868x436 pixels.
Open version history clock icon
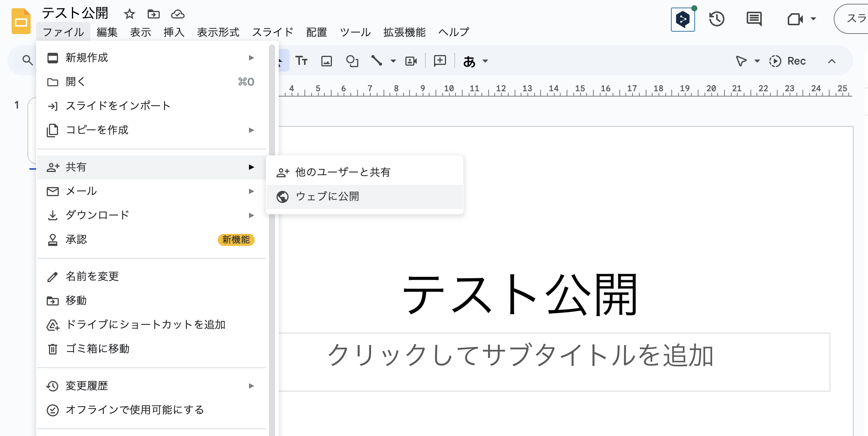click(717, 20)
